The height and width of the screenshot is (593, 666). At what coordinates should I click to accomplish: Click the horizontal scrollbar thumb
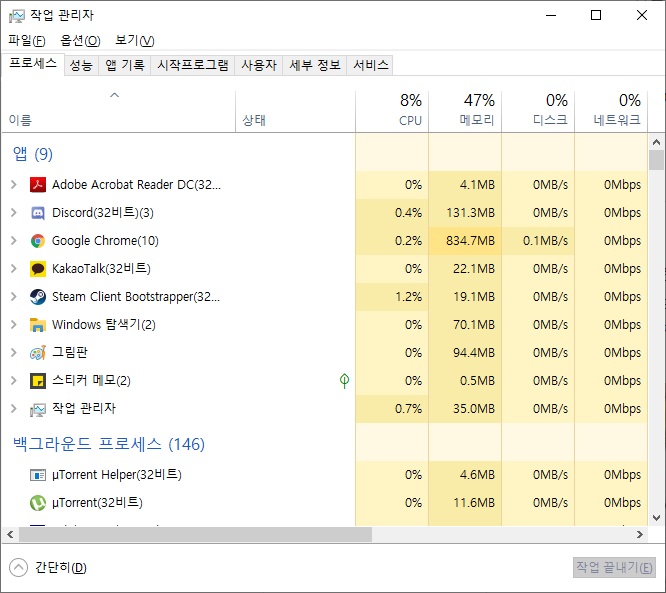pos(195,535)
